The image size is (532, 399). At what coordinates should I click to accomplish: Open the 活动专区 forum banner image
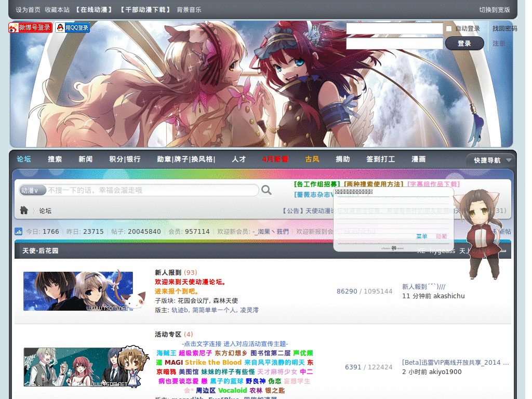click(87, 367)
